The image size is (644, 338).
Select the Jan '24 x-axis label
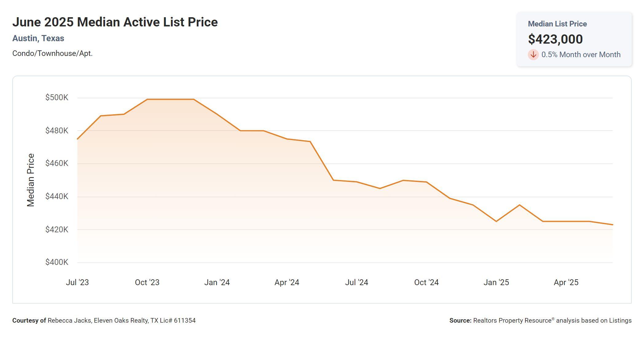pos(217,282)
